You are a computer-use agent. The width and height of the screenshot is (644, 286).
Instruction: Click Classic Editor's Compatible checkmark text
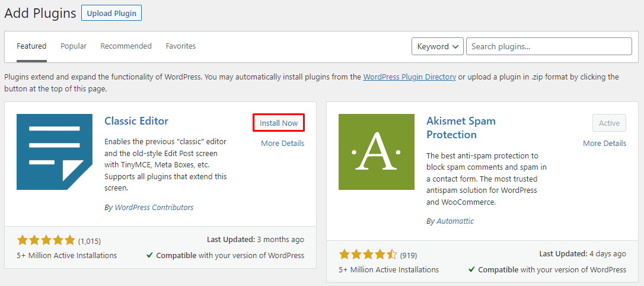pyautogui.click(x=225, y=255)
